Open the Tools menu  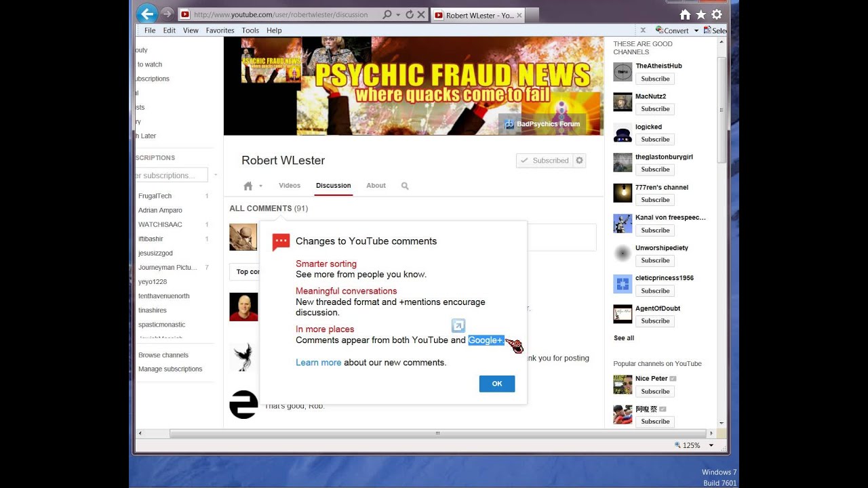(250, 30)
